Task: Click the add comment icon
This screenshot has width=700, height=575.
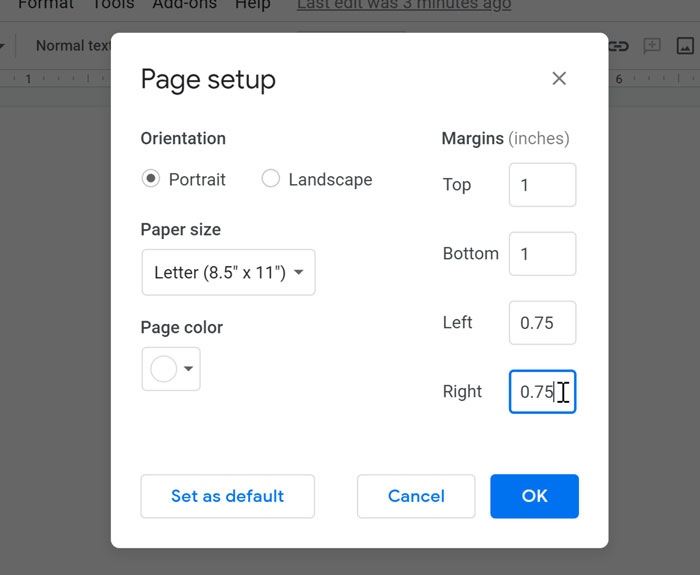Action: [x=652, y=46]
